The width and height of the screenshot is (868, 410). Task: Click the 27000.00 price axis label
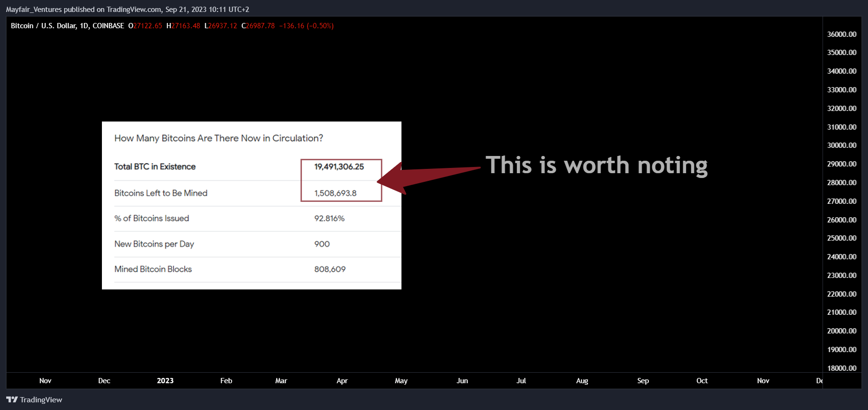[x=842, y=201]
